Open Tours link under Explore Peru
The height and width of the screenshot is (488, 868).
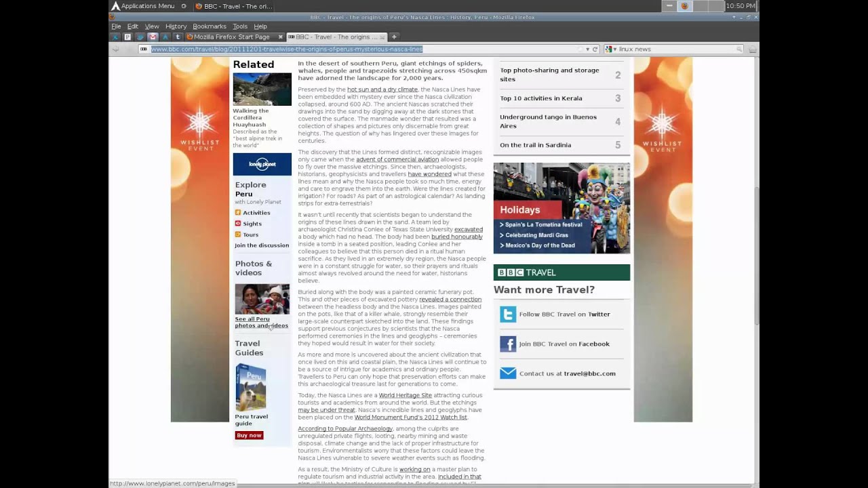pos(251,235)
